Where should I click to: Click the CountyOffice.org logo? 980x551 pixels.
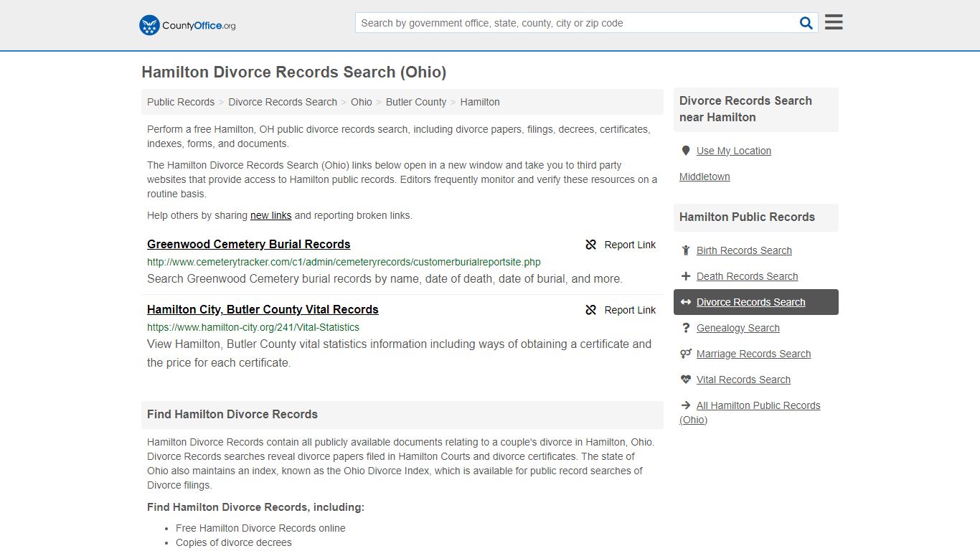point(187,25)
